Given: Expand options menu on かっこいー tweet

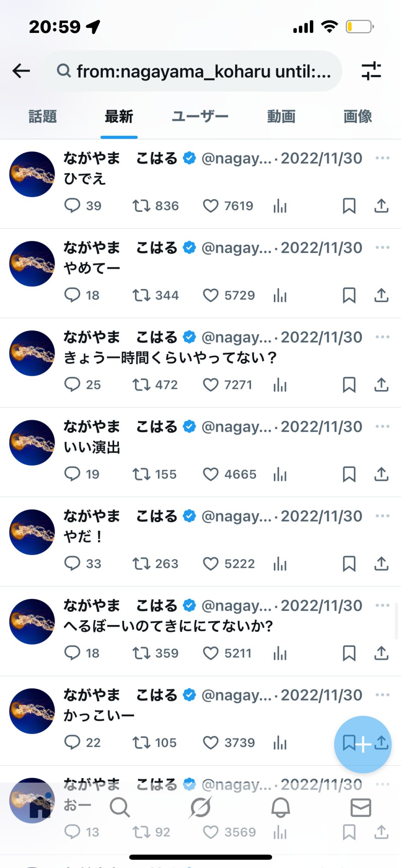Looking at the screenshot, I should click(x=382, y=695).
